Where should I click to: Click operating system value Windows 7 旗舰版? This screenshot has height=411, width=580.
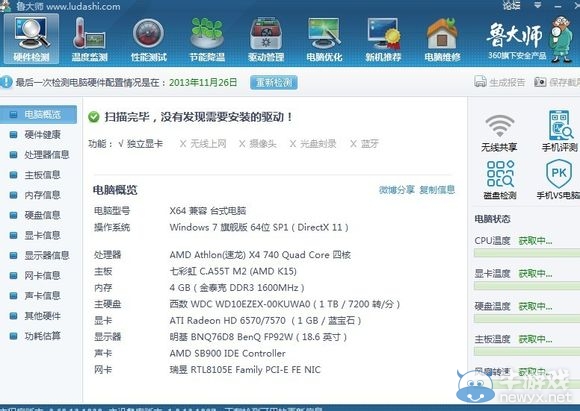(x=259, y=228)
